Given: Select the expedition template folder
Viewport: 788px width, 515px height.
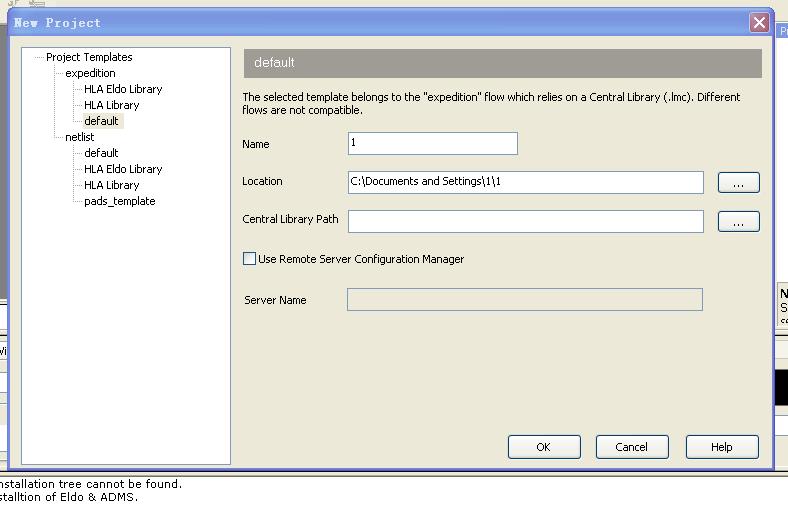Looking at the screenshot, I should [x=90, y=73].
